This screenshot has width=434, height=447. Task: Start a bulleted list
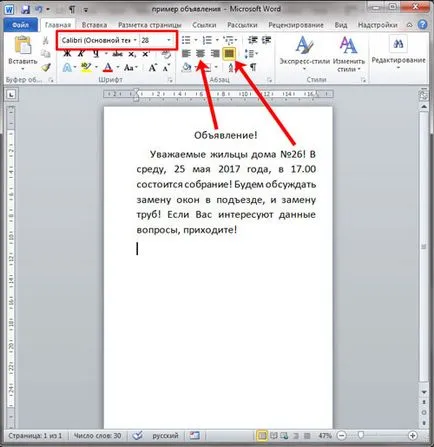click(x=186, y=40)
